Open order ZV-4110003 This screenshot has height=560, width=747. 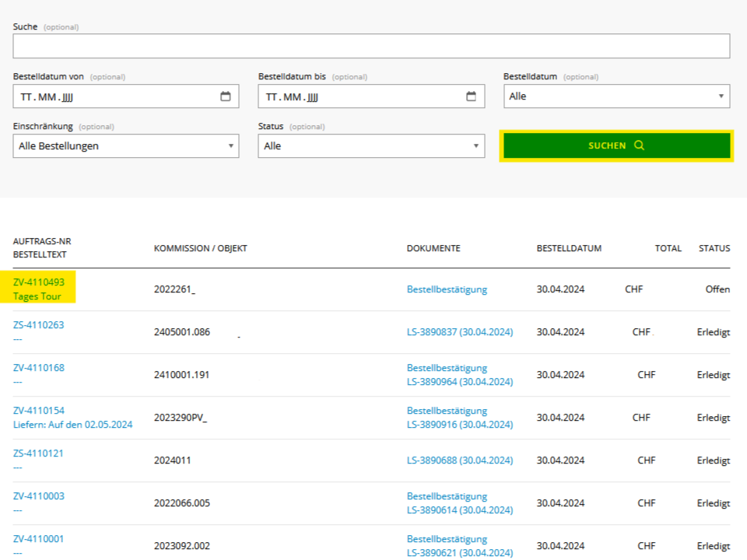[x=39, y=496]
